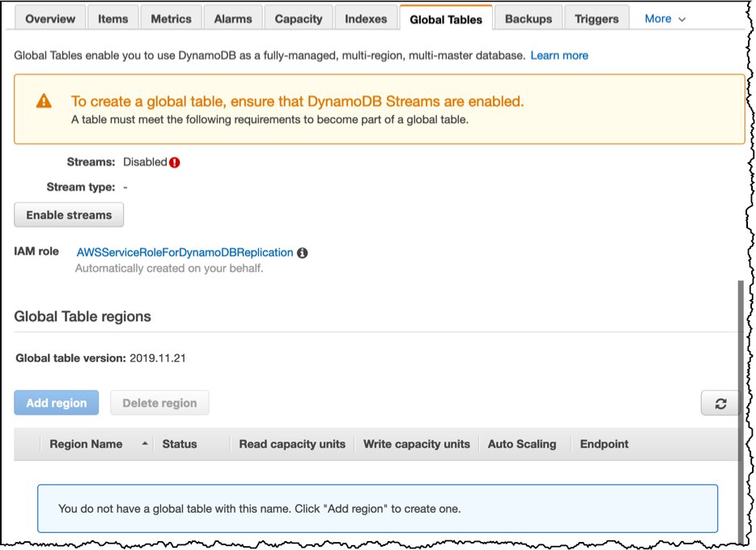
Task: Click the Endpoint column header
Action: pos(604,444)
